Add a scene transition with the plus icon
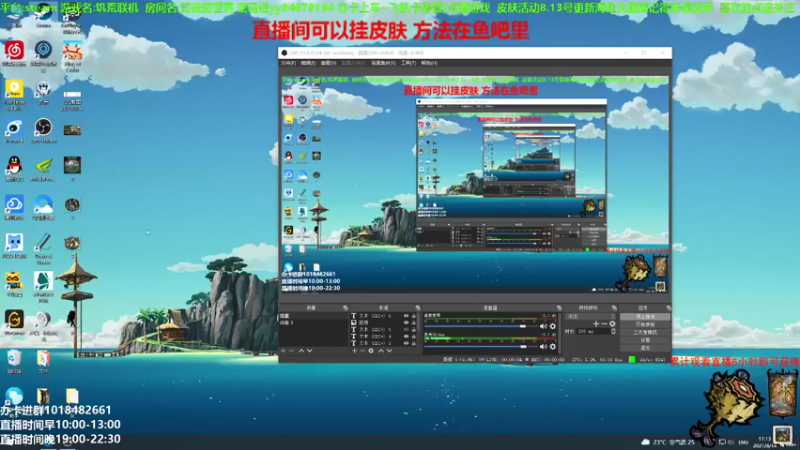 pyautogui.click(x=596, y=323)
